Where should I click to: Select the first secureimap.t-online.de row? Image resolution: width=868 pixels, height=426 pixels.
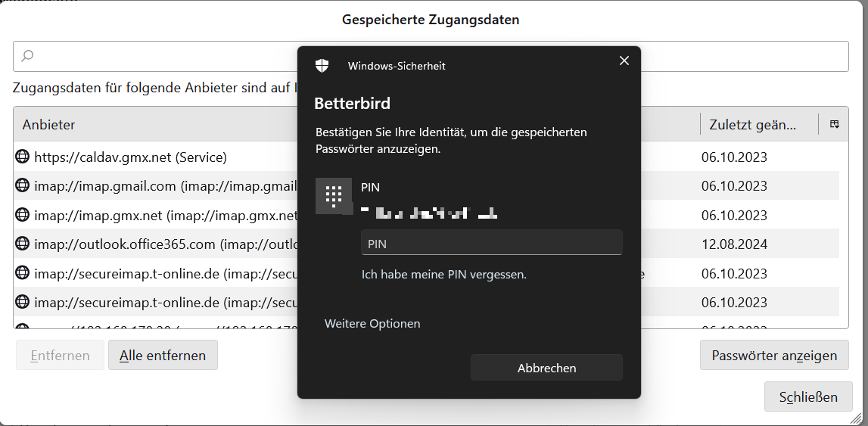(x=426, y=272)
